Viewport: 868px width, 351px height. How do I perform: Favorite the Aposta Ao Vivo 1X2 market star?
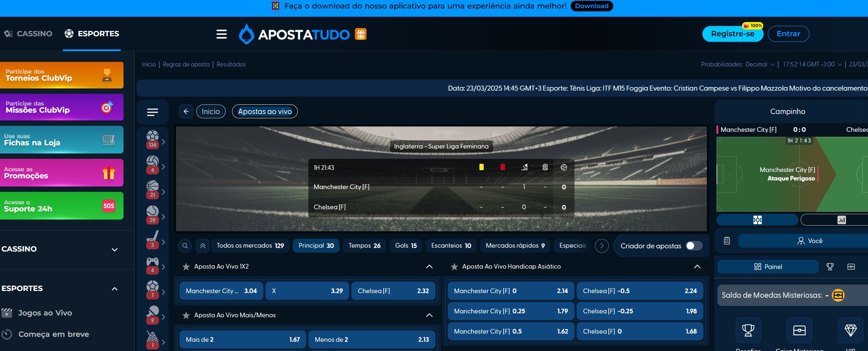(186, 266)
